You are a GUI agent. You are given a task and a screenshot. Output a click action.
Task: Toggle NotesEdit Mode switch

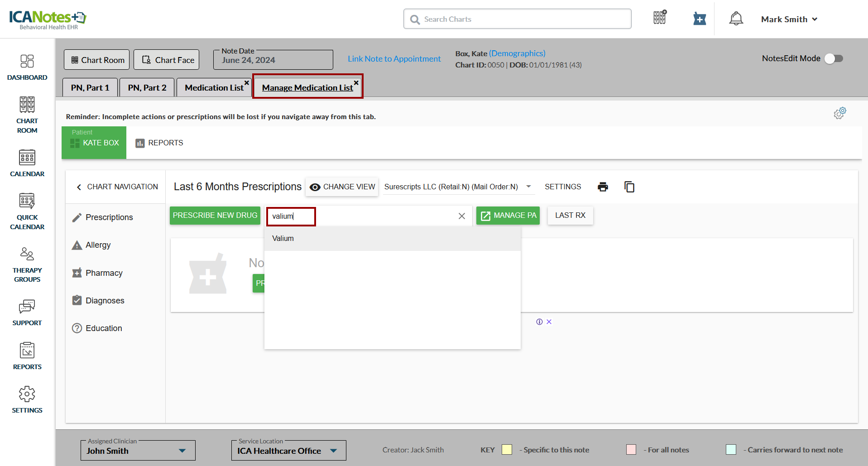click(x=833, y=58)
